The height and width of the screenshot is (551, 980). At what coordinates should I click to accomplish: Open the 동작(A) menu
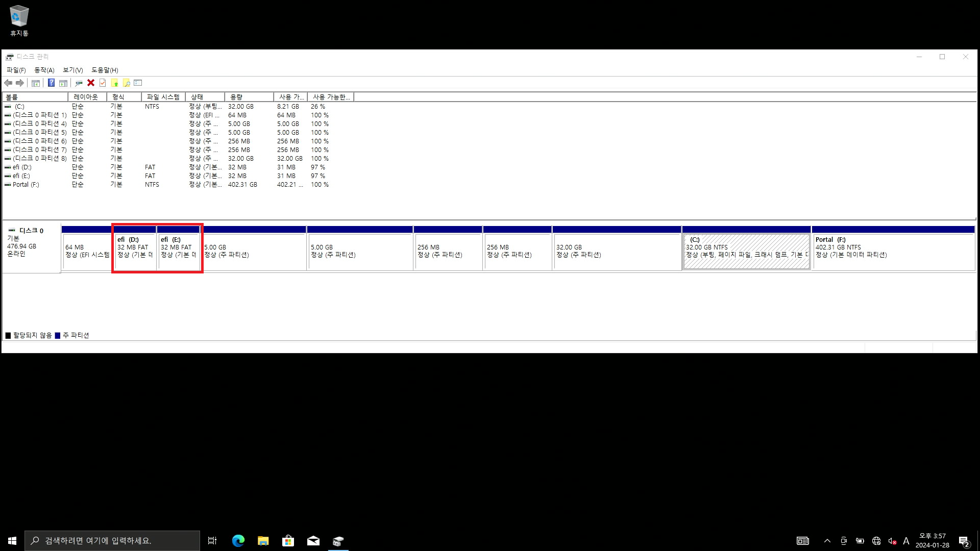point(44,70)
